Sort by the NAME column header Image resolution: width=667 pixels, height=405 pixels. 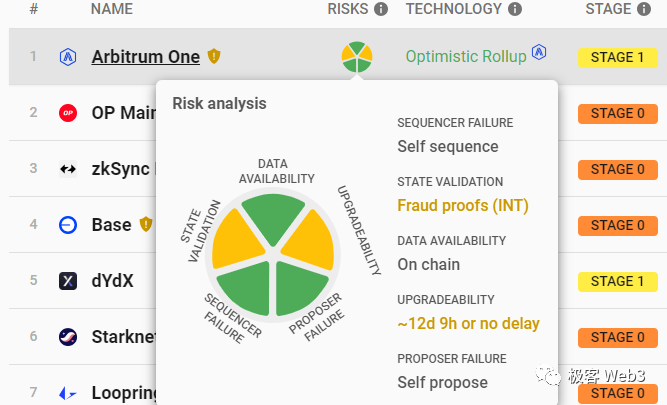pos(112,10)
